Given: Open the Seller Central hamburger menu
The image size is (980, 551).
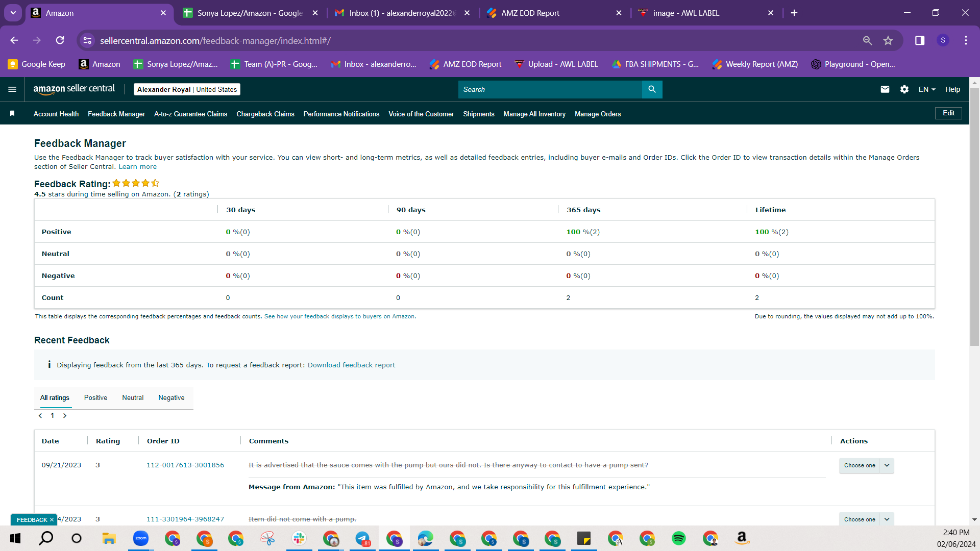Looking at the screenshot, I should click(12, 89).
